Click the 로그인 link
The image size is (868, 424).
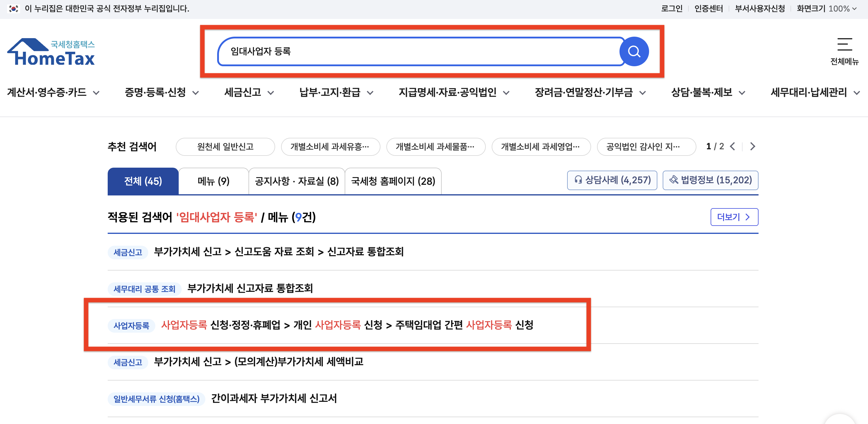point(672,8)
